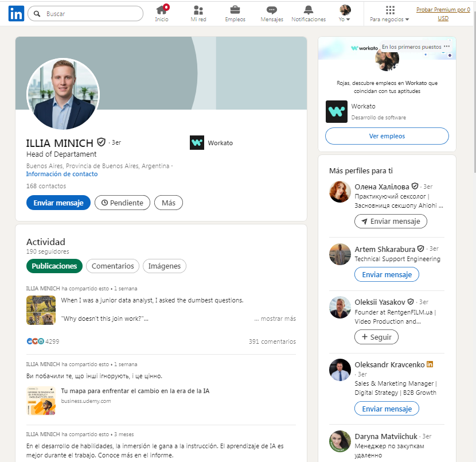Go to the LinkedIn home logo
This screenshot has height=462, width=476.
(16, 14)
